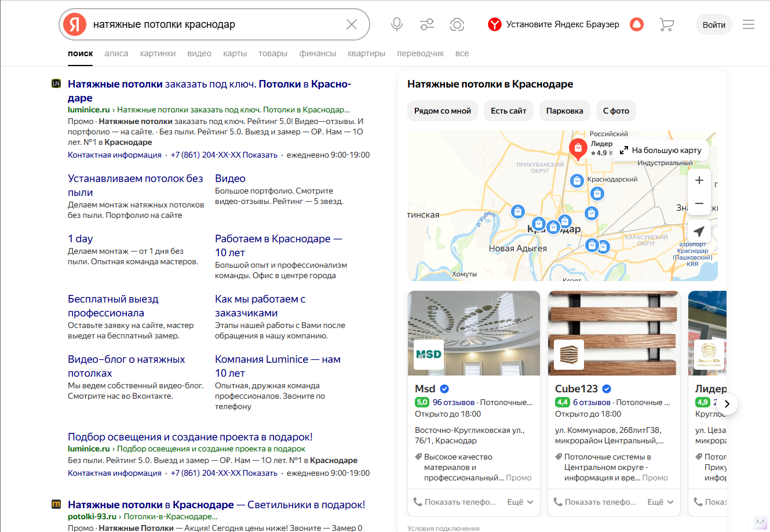The image size is (770, 532).
Task: Zoom in on the map
Action: coord(699,180)
